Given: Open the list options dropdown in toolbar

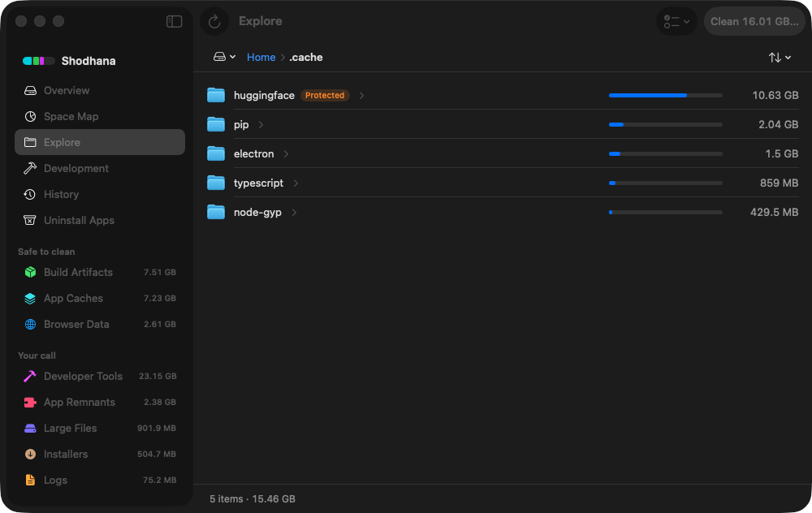Looking at the screenshot, I should [x=676, y=21].
